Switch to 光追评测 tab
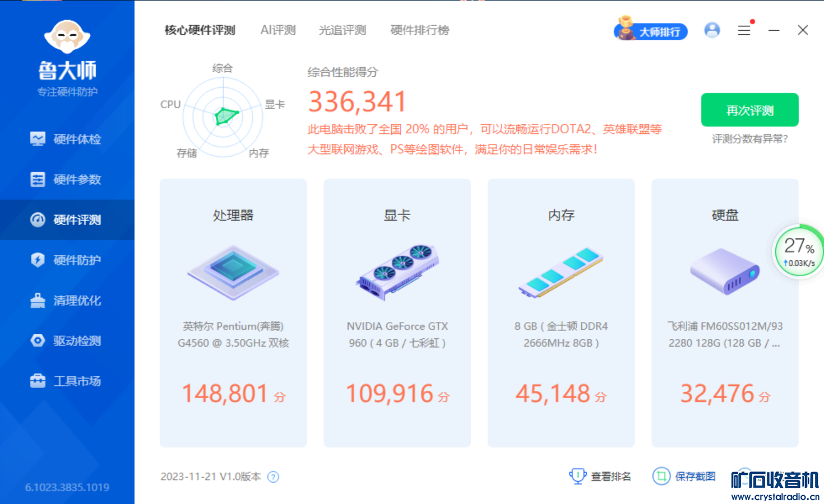 click(342, 30)
